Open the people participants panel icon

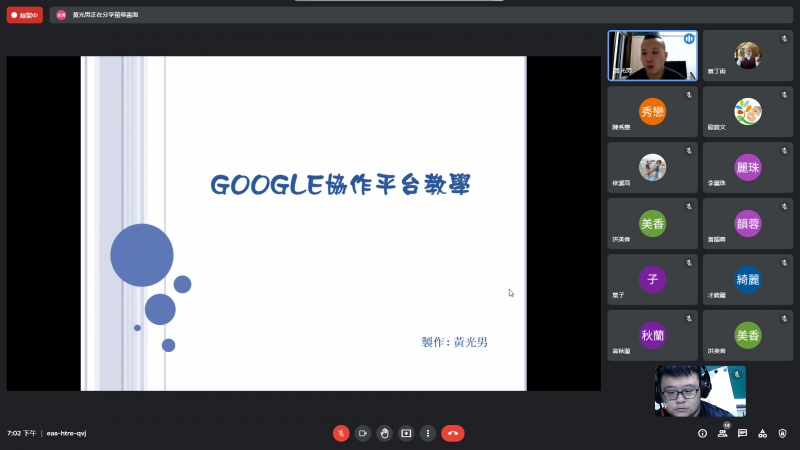pos(722,434)
